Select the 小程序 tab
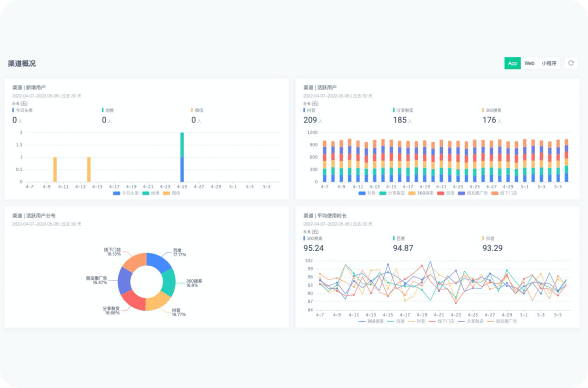Viewport: 588px width, 388px height. click(x=549, y=63)
